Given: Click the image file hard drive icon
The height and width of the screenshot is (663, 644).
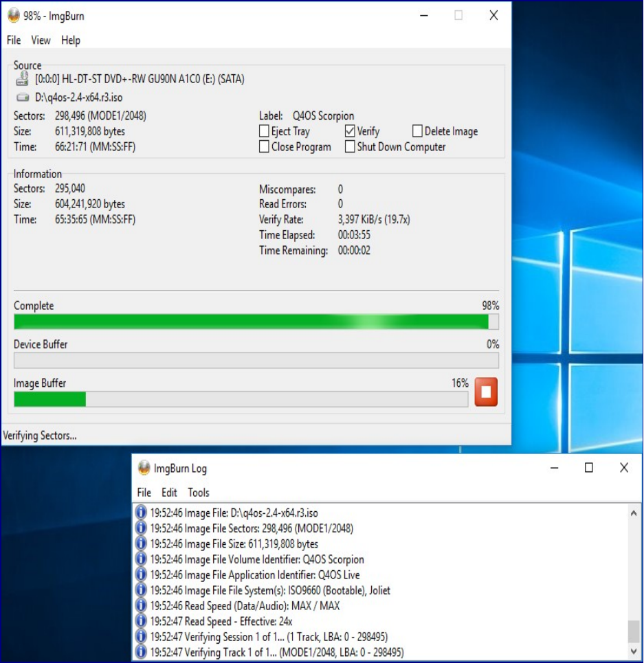Looking at the screenshot, I should [x=23, y=98].
